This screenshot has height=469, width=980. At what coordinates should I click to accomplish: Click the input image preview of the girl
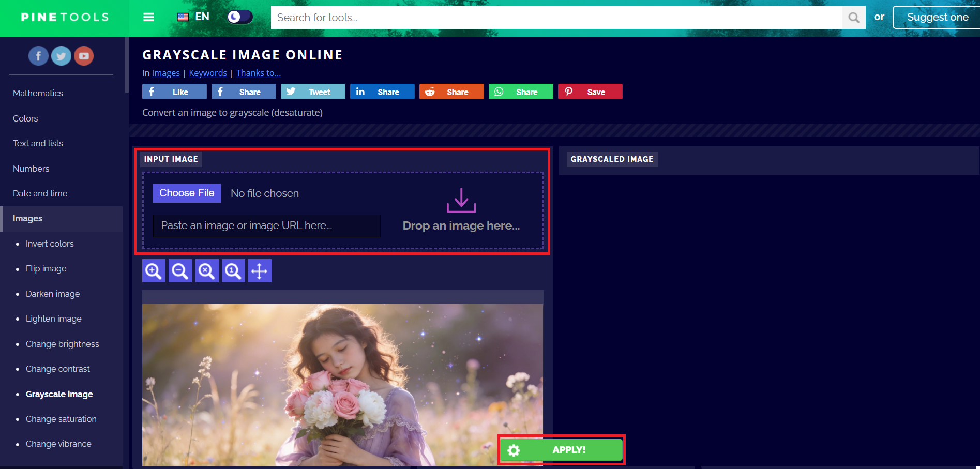342,385
